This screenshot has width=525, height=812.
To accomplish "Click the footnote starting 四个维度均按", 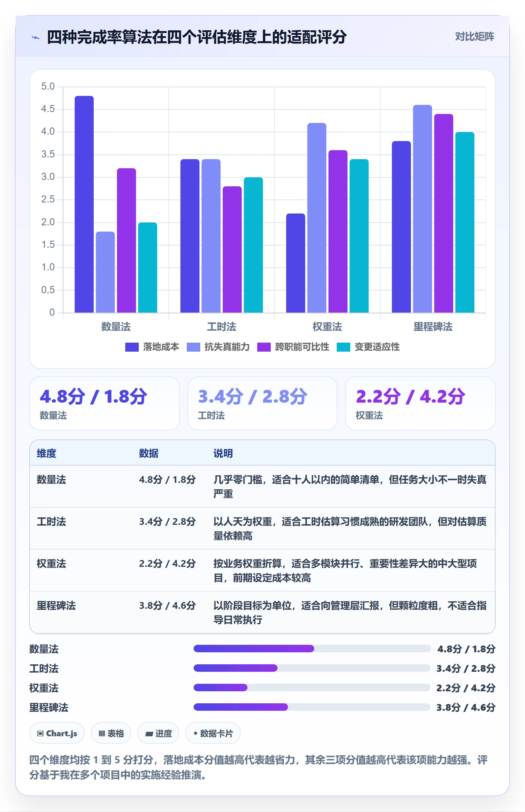I will 258,767.
